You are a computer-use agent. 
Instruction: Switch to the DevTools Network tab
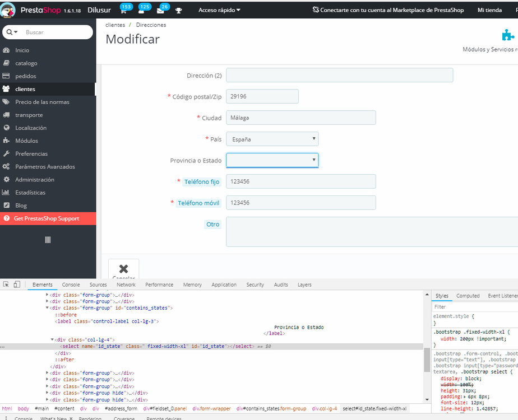[126, 284]
